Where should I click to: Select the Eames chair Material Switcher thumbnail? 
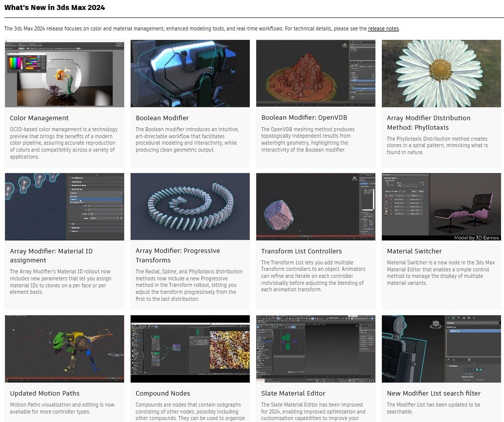click(441, 207)
